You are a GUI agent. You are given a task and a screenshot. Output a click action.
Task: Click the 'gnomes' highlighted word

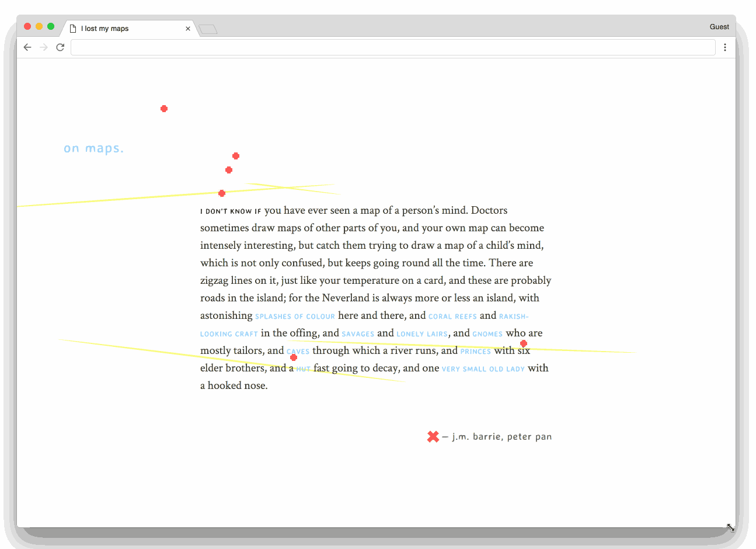click(x=487, y=334)
